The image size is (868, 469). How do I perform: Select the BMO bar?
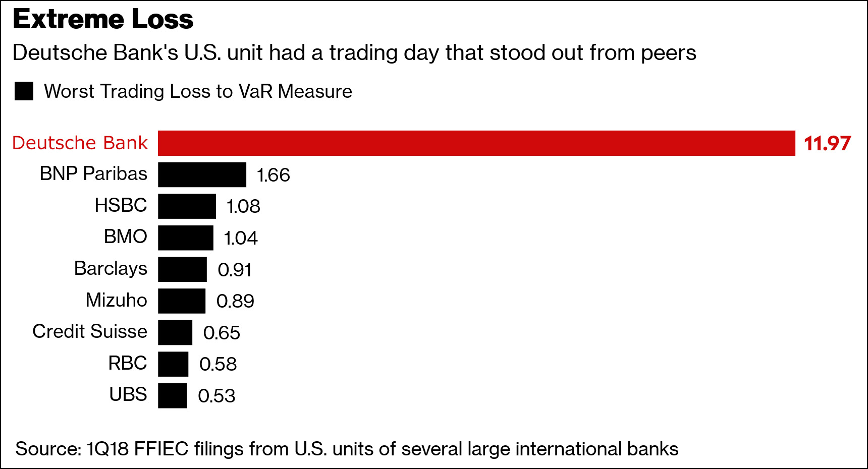coord(185,238)
